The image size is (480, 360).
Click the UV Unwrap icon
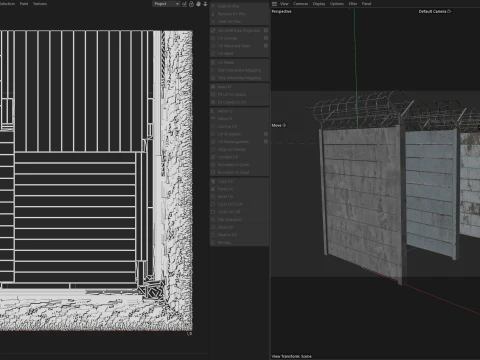213,38
